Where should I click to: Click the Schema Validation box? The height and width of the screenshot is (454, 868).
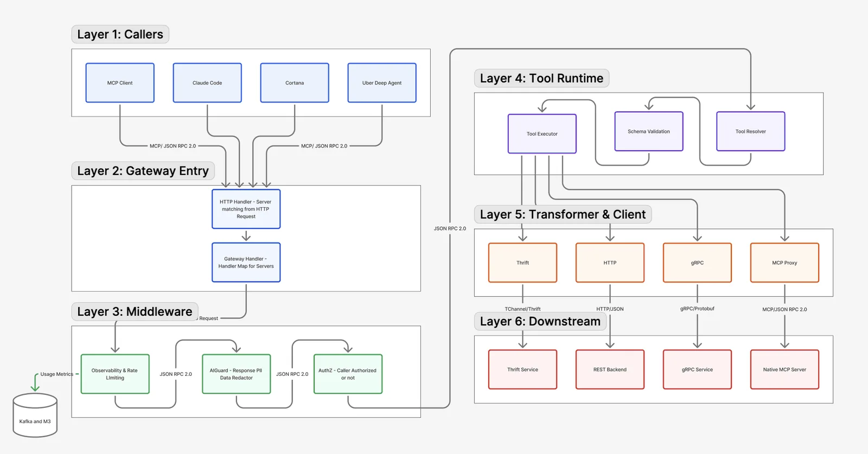point(649,131)
